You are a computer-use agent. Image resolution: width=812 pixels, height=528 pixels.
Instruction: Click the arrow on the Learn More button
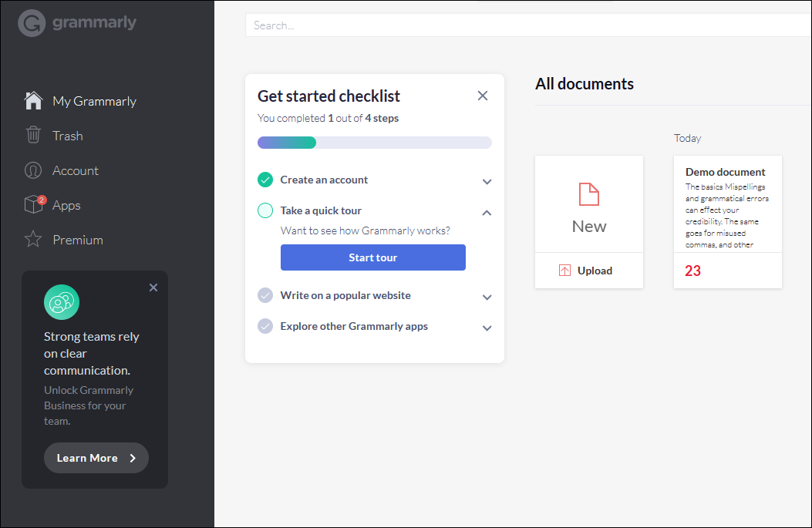click(133, 458)
